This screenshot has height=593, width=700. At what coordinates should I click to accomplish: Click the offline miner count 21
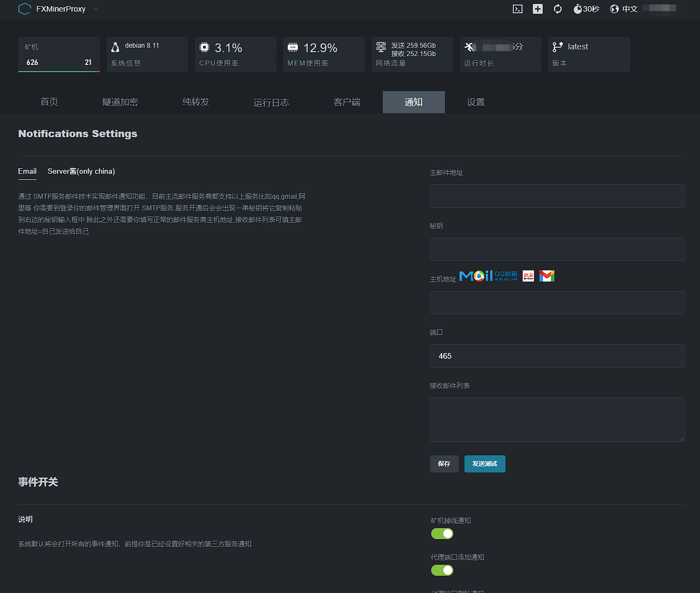click(88, 62)
